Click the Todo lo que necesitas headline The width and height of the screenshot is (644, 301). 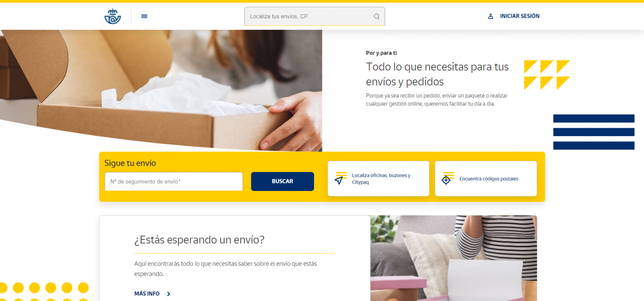coord(437,74)
